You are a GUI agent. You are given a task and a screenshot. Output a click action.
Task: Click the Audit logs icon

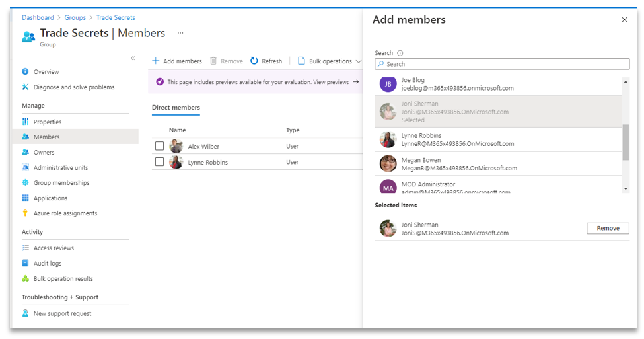26,264
